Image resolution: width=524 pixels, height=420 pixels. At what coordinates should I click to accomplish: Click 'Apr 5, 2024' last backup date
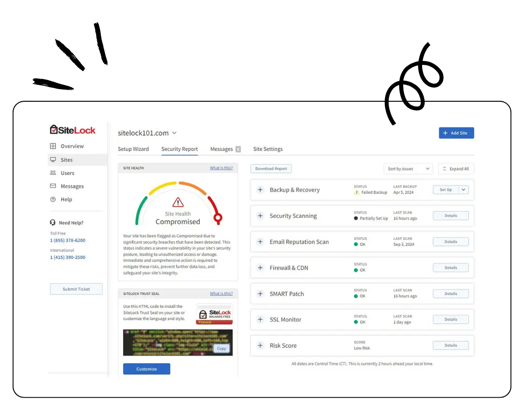(x=404, y=192)
